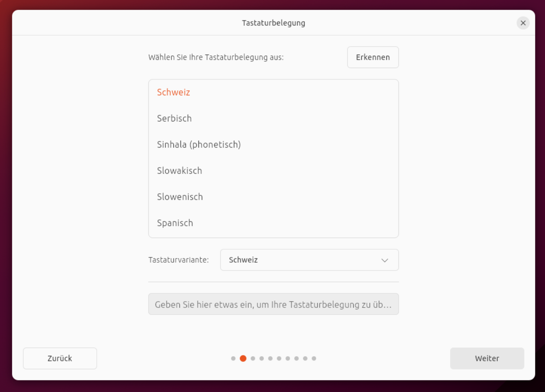Select Serbisch in the layout list
The height and width of the screenshot is (392, 545).
(174, 118)
